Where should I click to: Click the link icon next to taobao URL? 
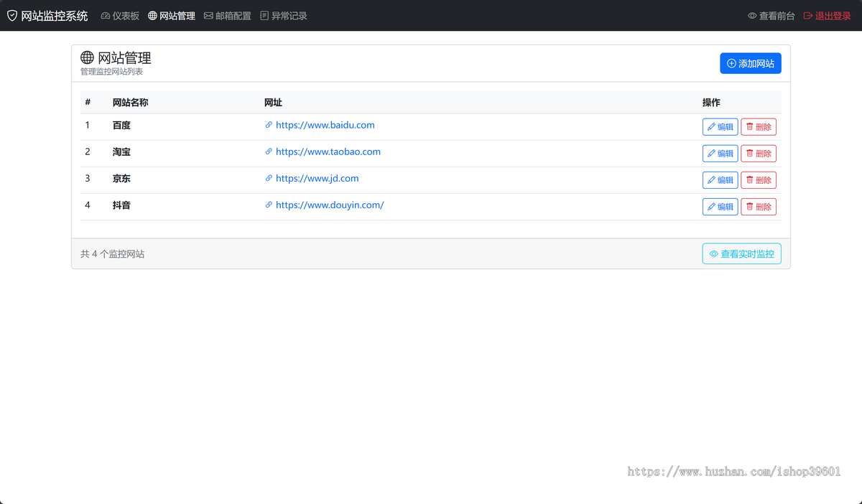tap(269, 151)
